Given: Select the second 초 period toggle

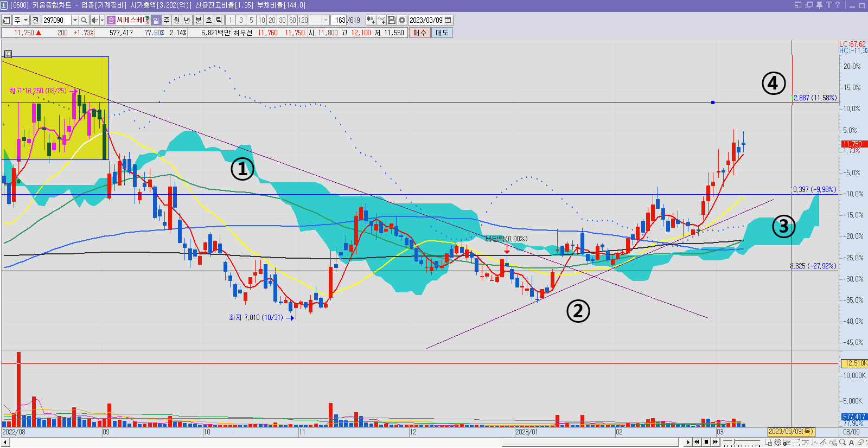Looking at the screenshot, I should [x=209, y=20].
